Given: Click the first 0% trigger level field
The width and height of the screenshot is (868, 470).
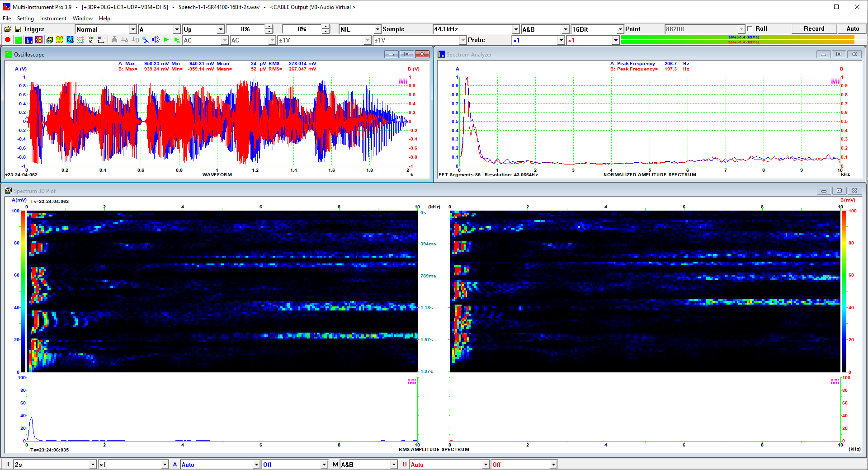Looking at the screenshot, I should point(245,29).
